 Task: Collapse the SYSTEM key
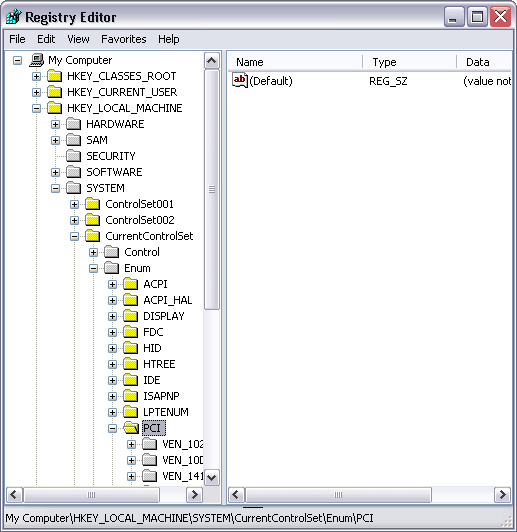(x=55, y=188)
